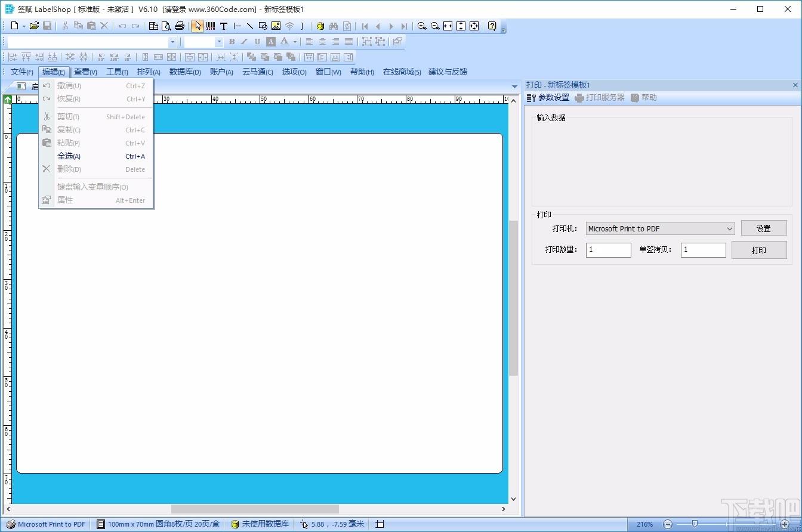Toggle the 参数设置 panel button
The height and width of the screenshot is (532, 802).
point(548,97)
